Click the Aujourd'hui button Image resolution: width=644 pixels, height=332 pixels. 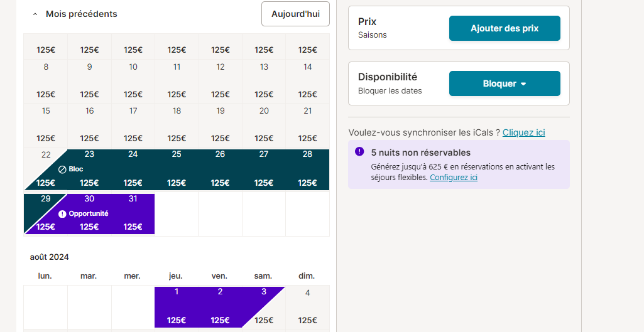(x=295, y=14)
